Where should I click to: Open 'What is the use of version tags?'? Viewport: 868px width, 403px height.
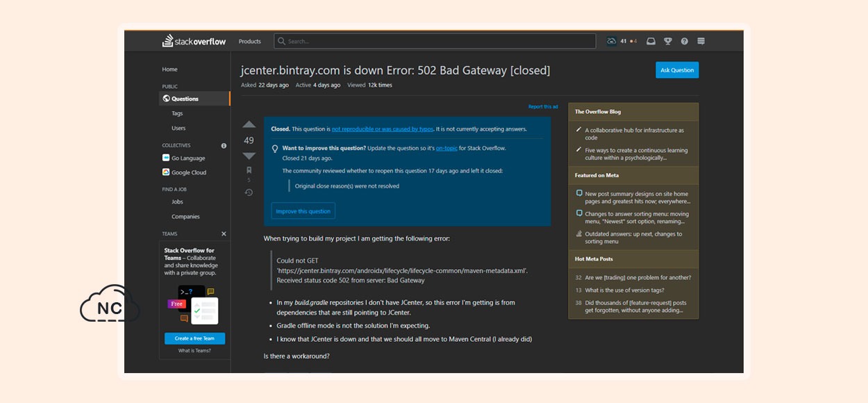[624, 290]
